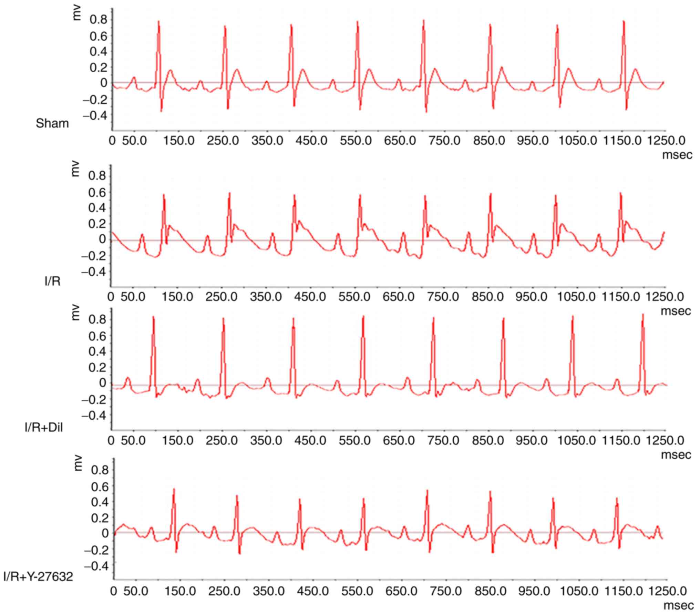Click first R-wave peak in I/R+Dil trace
Screen dimensions: 700x614
(153, 318)
